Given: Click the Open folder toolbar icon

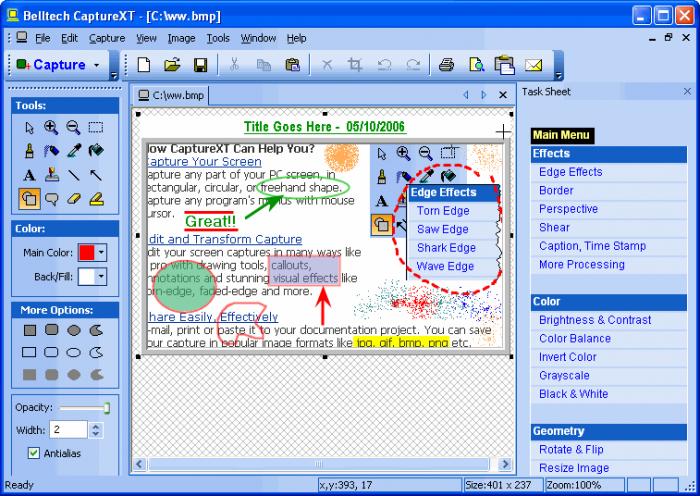Looking at the screenshot, I should click(172, 65).
